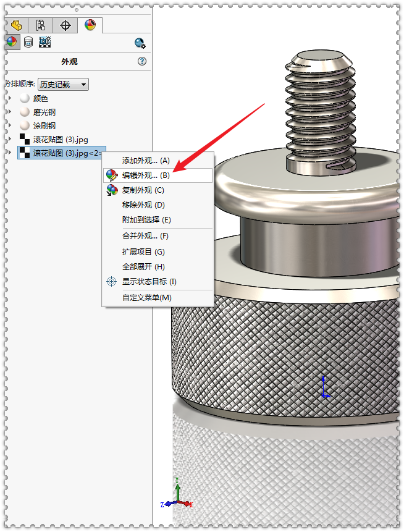Choose 显示状态目标 (I) from context menu

click(158, 282)
